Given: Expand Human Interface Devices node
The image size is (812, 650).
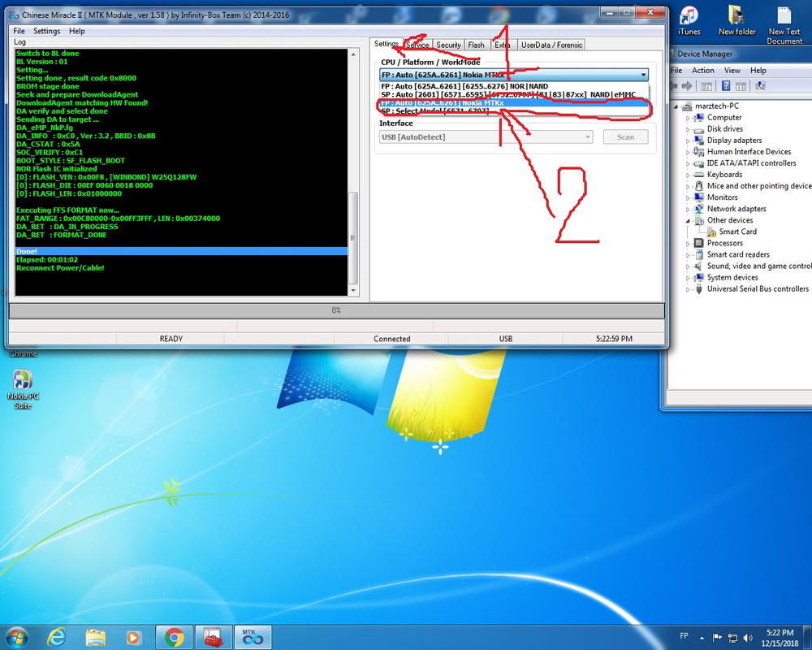Looking at the screenshot, I should tap(688, 152).
